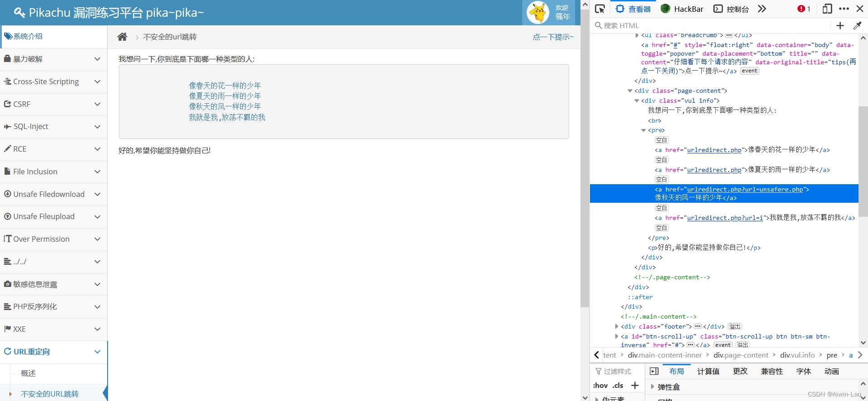Collapse the pre element in HTML tree
The width and height of the screenshot is (868, 401).
coord(644,130)
